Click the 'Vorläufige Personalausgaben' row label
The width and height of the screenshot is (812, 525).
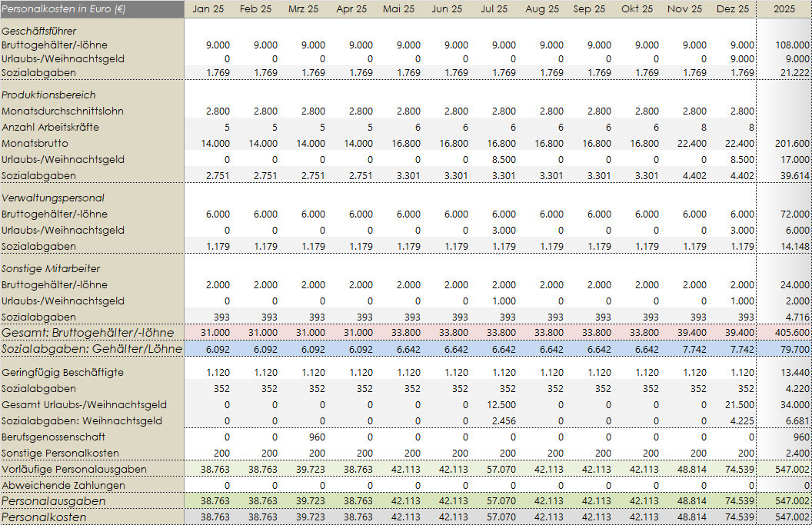(74, 469)
